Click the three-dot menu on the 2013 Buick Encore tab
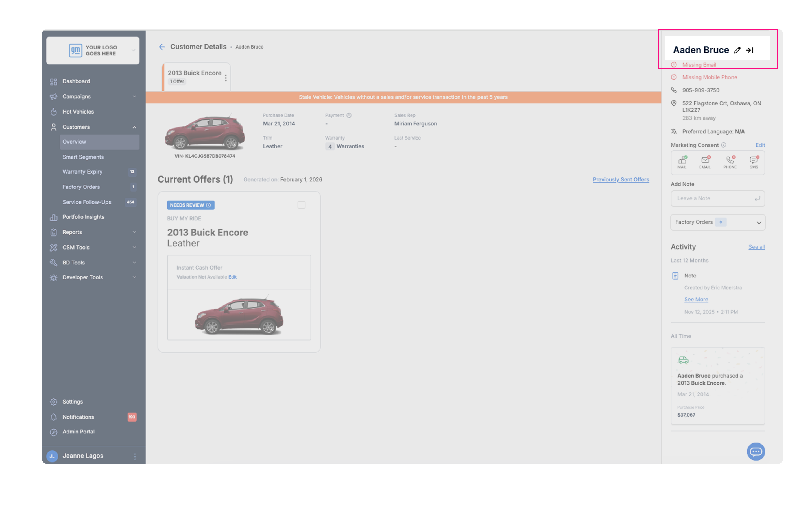 [x=226, y=78]
